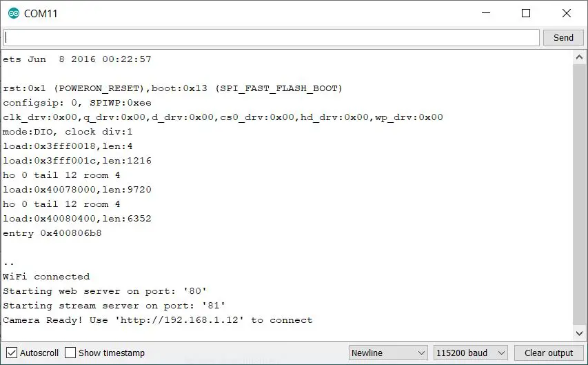The image size is (588, 365).
Task: Click the 'ets Jun 8 2016' line
Action: [77, 59]
